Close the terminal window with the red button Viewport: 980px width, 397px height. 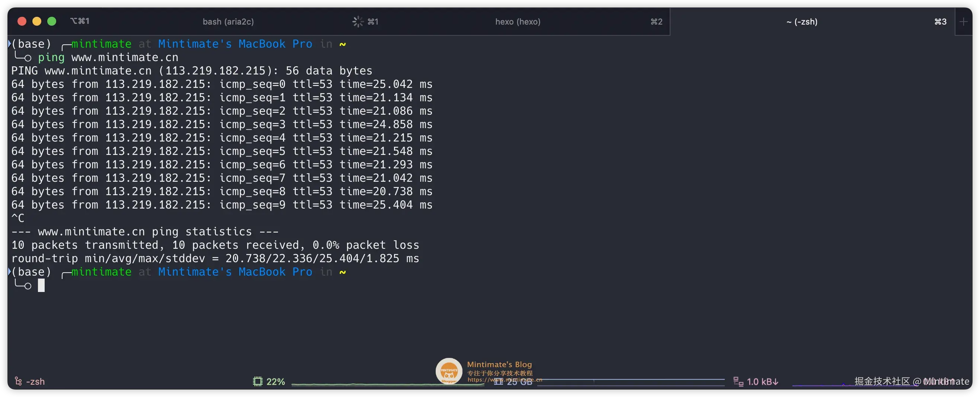coord(22,21)
